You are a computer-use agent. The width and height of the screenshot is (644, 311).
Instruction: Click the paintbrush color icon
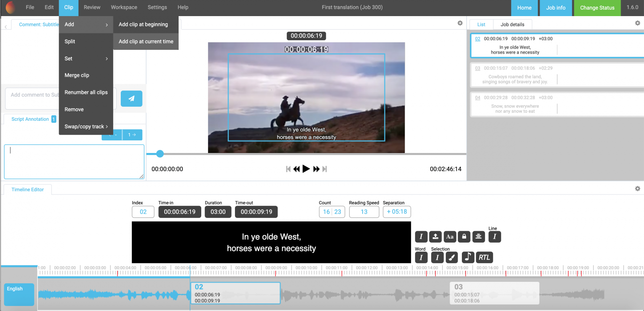click(x=452, y=257)
